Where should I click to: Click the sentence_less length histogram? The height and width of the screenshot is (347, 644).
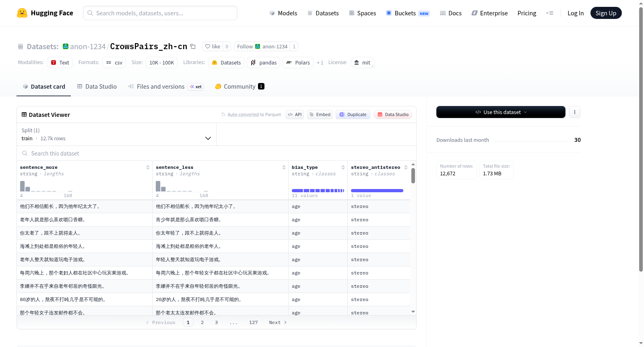(182, 186)
